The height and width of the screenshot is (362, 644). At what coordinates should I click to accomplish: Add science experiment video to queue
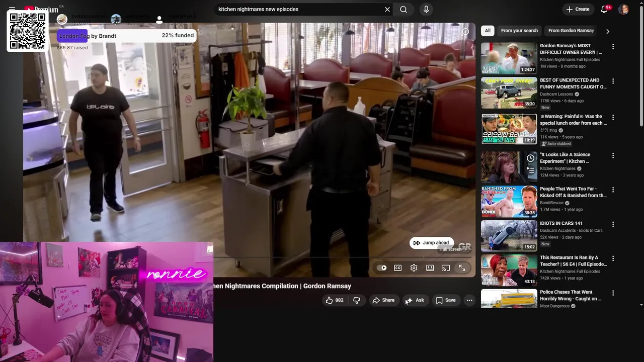530,170
